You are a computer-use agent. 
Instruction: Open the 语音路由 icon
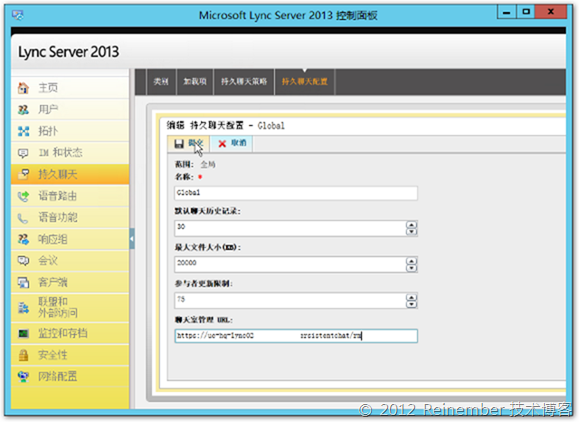(x=23, y=196)
